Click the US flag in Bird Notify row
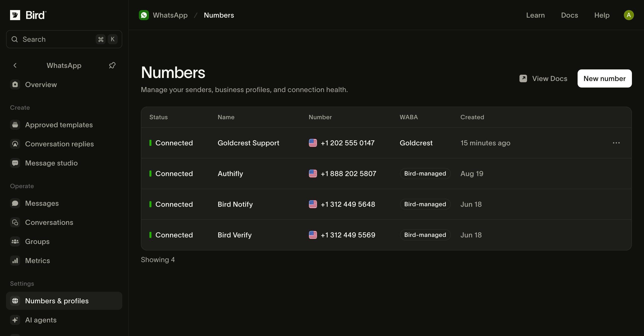This screenshot has width=644, height=336. (313, 204)
